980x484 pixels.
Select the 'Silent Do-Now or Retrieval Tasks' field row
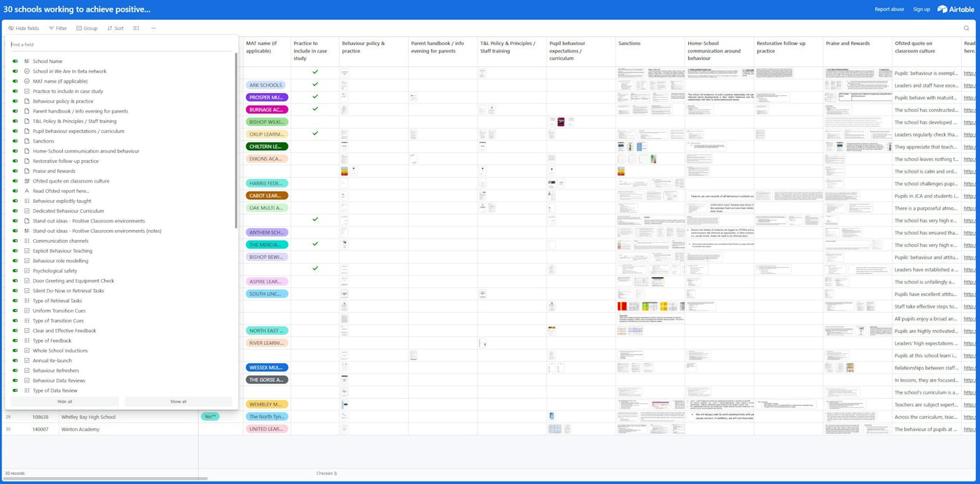120,291
